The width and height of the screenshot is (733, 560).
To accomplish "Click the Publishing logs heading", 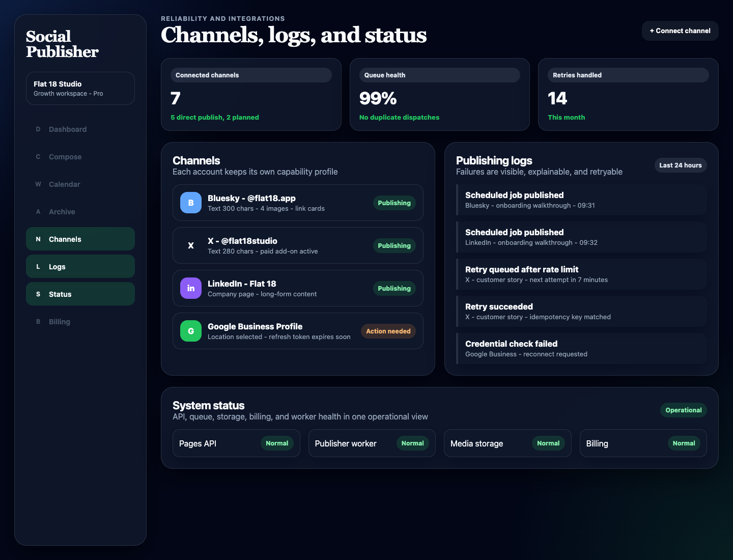I will 494,160.
